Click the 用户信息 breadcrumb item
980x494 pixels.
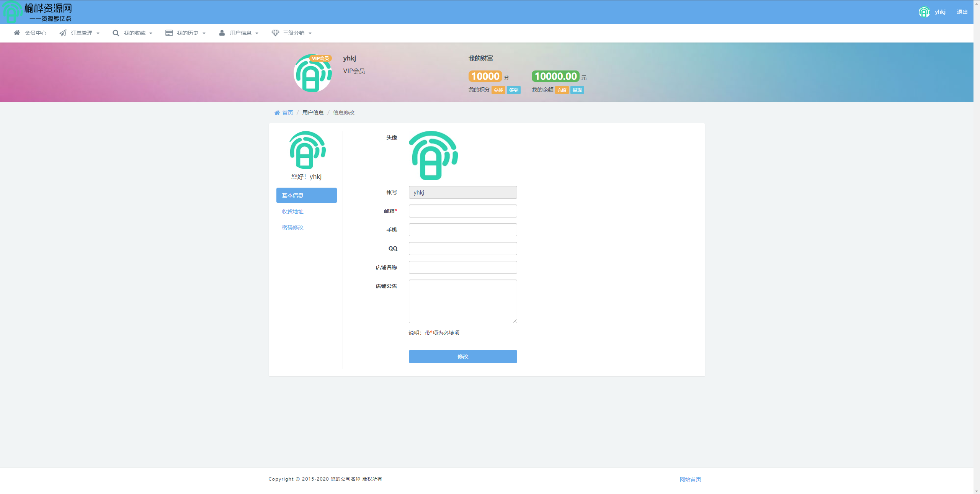click(313, 113)
